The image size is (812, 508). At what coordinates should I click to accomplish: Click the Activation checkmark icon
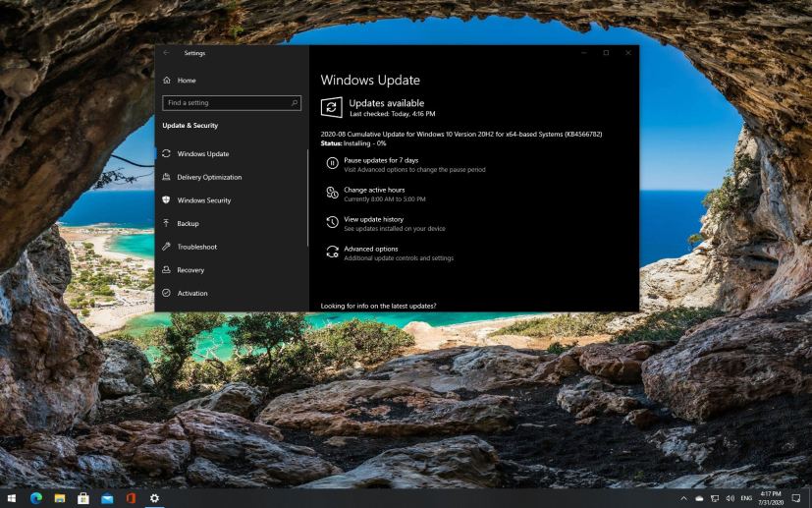(x=166, y=293)
